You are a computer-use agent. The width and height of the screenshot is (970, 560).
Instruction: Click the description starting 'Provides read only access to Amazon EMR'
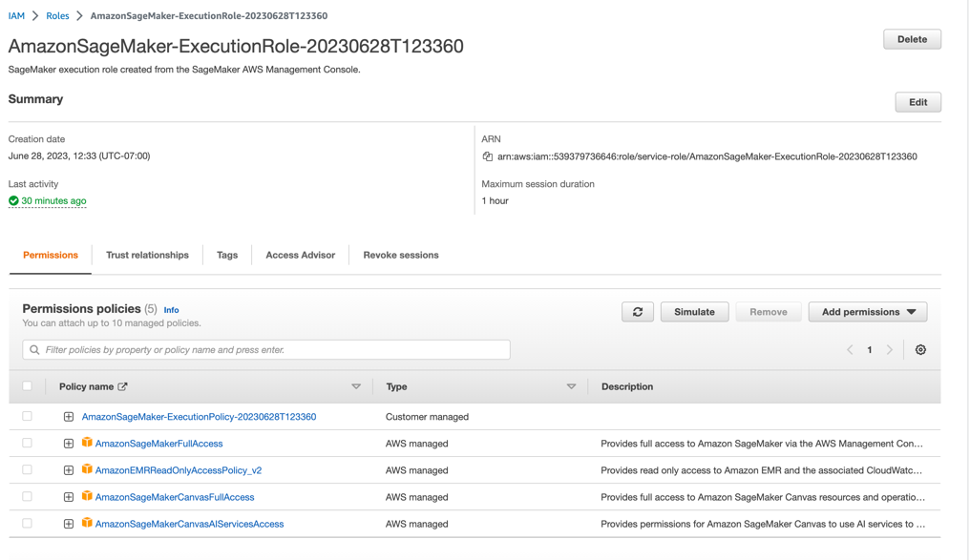762,470
